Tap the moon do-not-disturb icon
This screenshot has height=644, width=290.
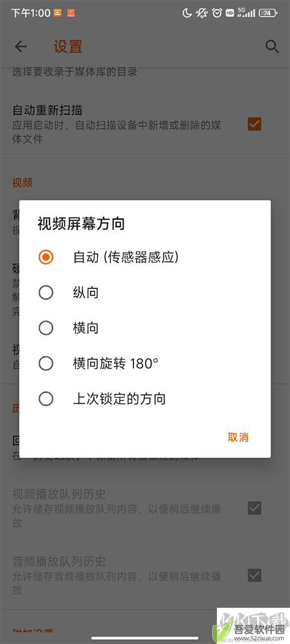point(187,13)
